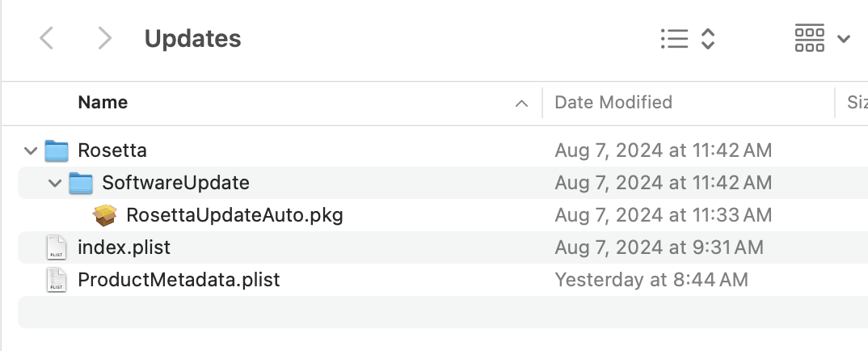Click the partially visible Size column header
Screen dimensions: 868x351
tap(855, 103)
